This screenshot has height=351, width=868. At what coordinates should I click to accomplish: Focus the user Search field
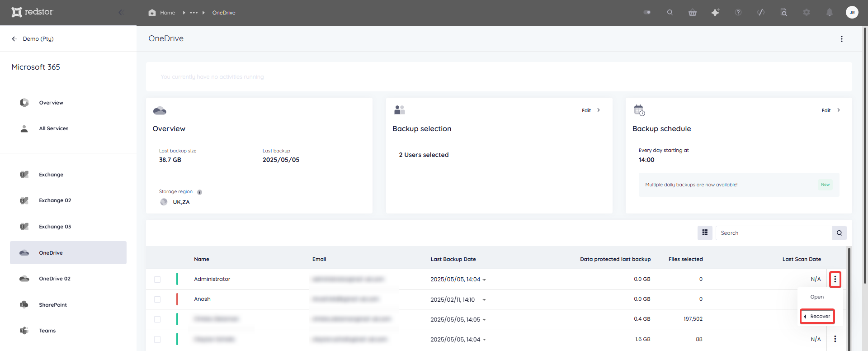pyautogui.click(x=774, y=233)
